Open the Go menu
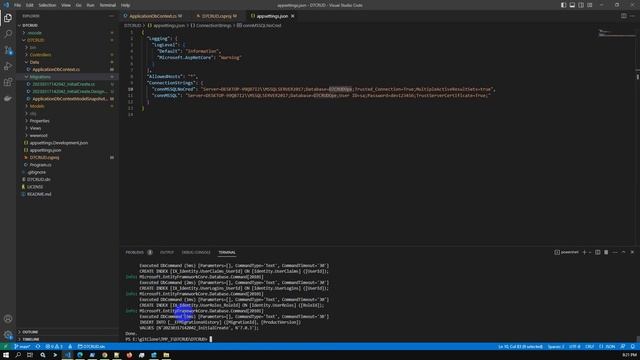 78,5
